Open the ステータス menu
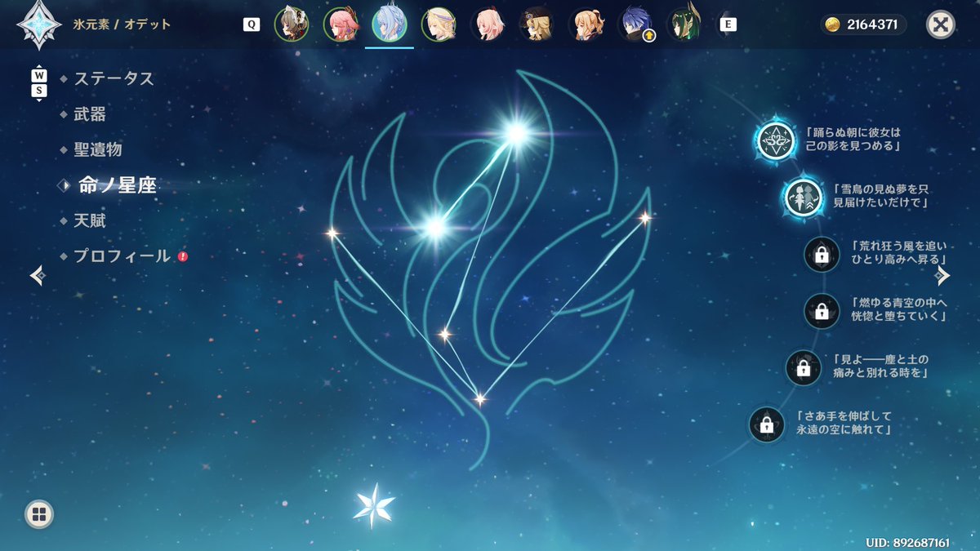The width and height of the screenshot is (980, 551). (x=114, y=79)
